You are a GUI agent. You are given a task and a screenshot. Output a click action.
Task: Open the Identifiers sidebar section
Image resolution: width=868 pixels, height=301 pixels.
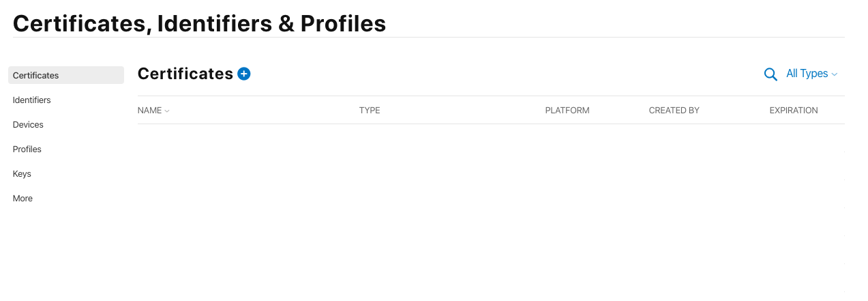point(32,100)
